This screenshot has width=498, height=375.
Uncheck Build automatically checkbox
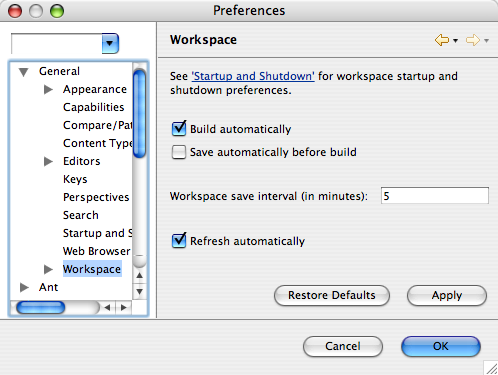(179, 129)
